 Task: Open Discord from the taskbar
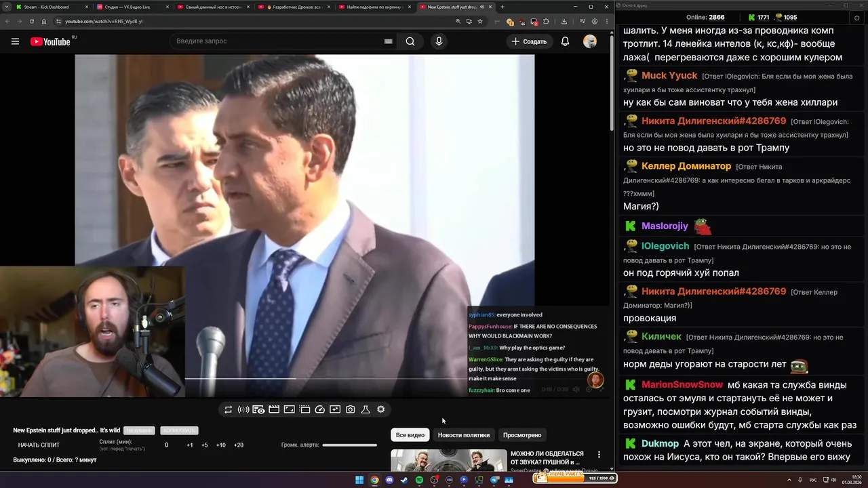pos(389,480)
